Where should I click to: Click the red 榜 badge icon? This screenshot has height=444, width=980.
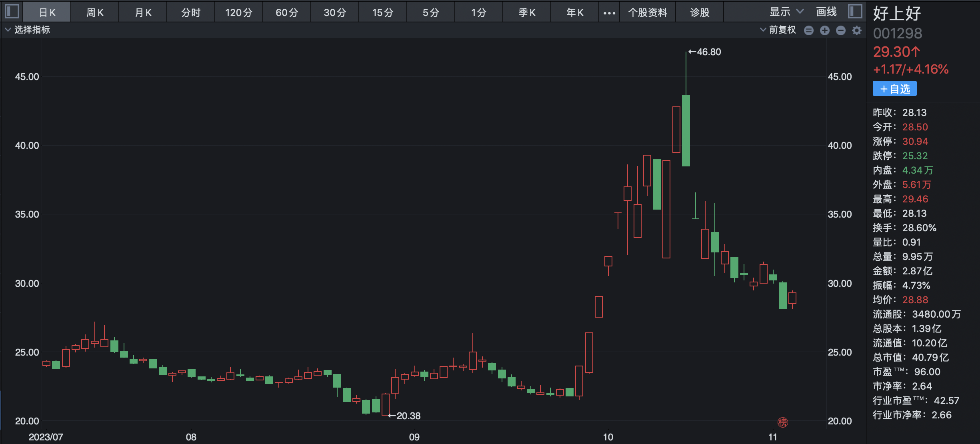783,422
